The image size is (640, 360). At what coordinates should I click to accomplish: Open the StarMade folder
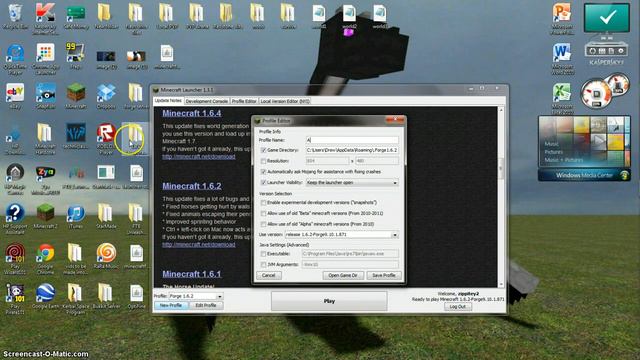tap(106, 214)
